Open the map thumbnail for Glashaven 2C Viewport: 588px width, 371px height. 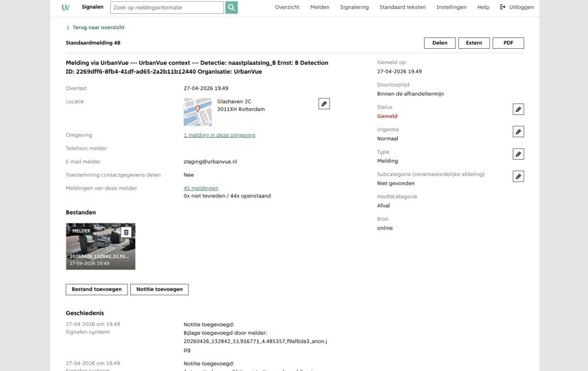pyautogui.click(x=198, y=112)
